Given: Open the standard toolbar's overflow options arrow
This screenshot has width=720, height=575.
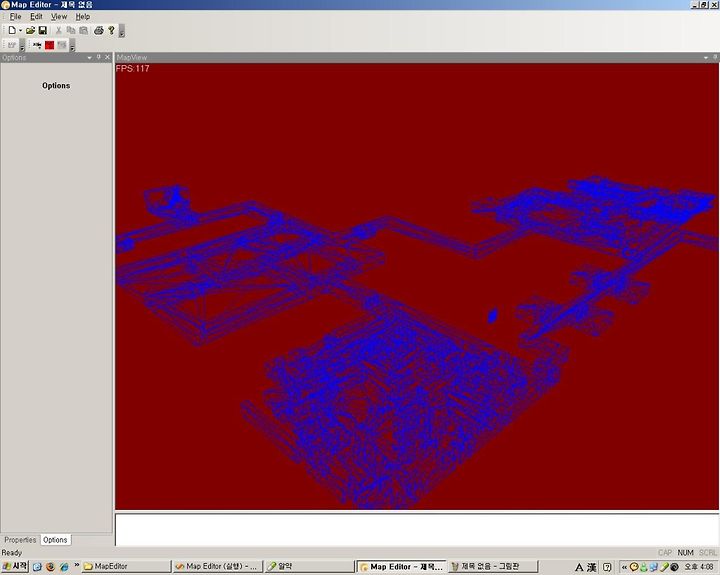Looking at the screenshot, I should (x=122, y=31).
